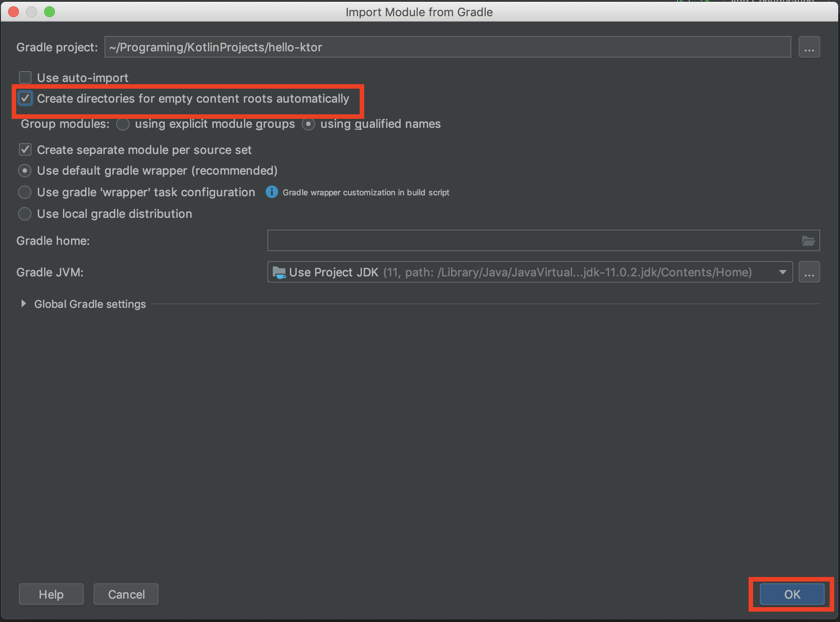Confirm import with the OK button
This screenshot has width=840, height=622.
(x=792, y=594)
